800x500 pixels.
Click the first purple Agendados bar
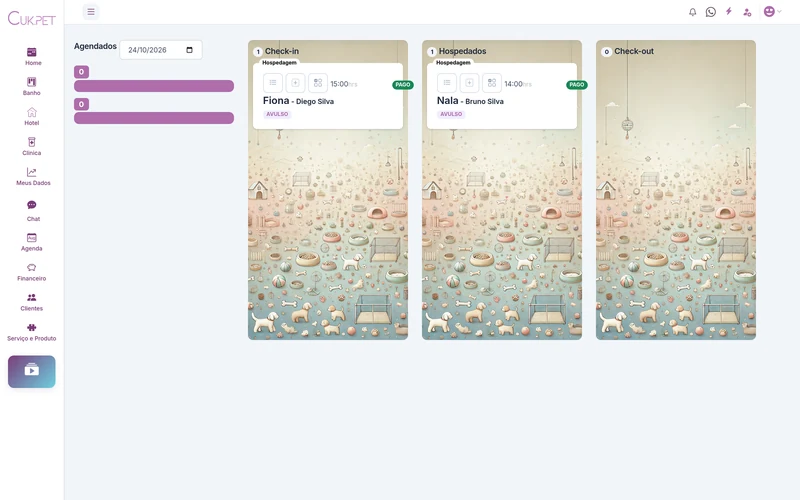pyautogui.click(x=154, y=86)
